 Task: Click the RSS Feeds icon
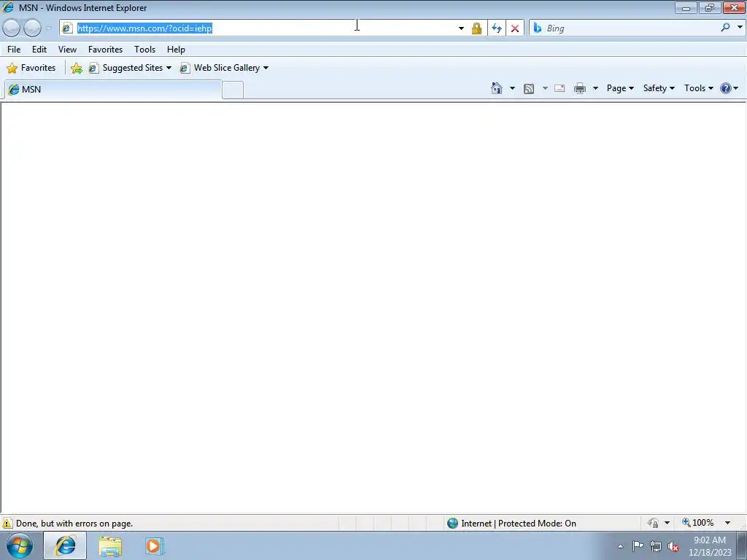coord(529,88)
